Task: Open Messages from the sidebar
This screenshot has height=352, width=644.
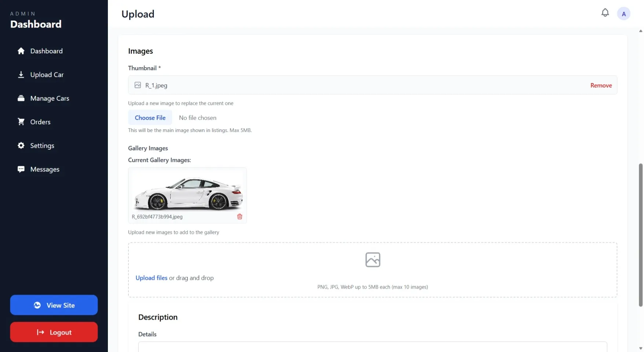Action: (x=45, y=169)
